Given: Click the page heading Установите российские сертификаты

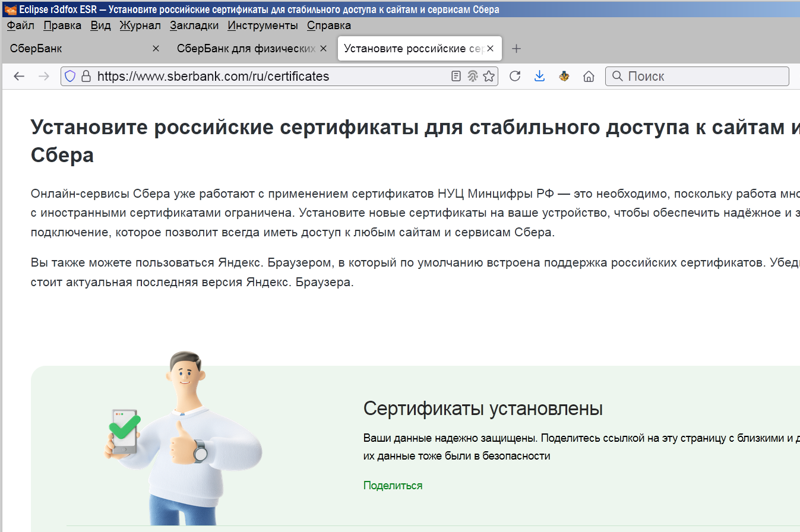Looking at the screenshot, I should (415, 141).
